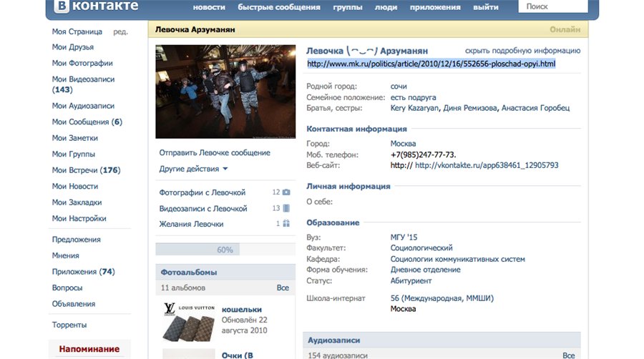Open the camera icon beside Фотографии с Левочкой
Viewport: 644px width, 359px height.
pyautogui.click(x=286, y=192)
